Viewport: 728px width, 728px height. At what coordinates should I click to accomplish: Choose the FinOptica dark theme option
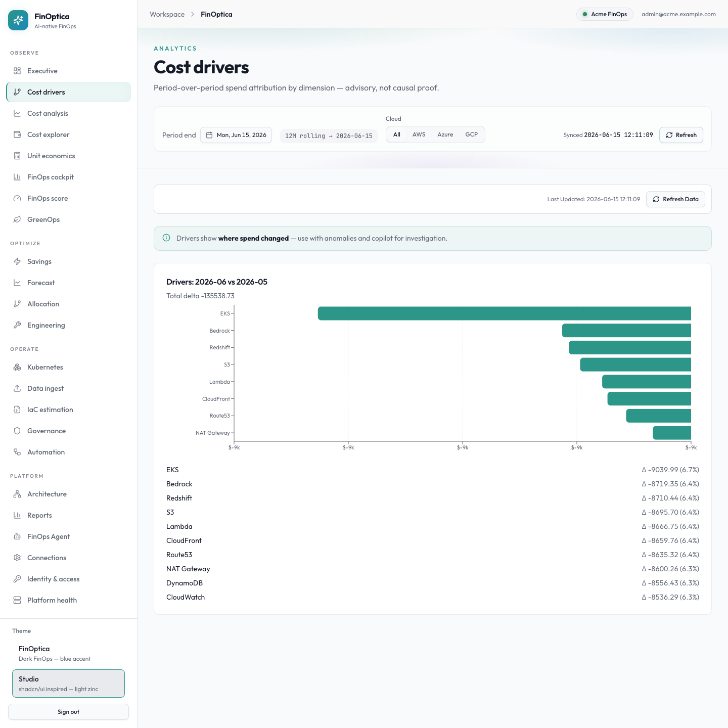[x=68, y=653]
